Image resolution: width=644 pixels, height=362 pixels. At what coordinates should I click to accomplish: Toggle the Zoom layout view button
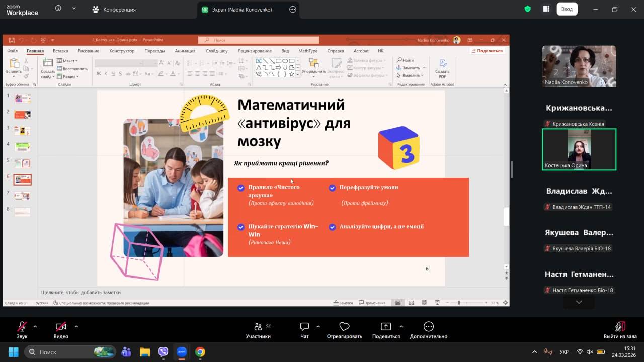pos(546,9)
